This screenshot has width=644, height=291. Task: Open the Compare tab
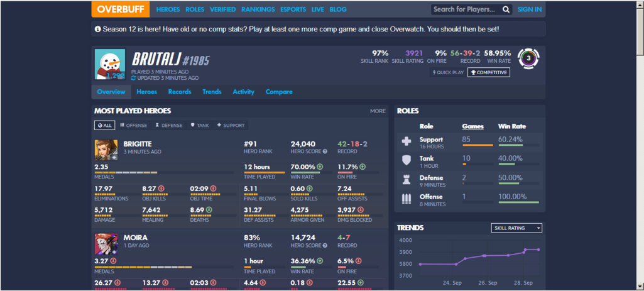tap(279, 92)
